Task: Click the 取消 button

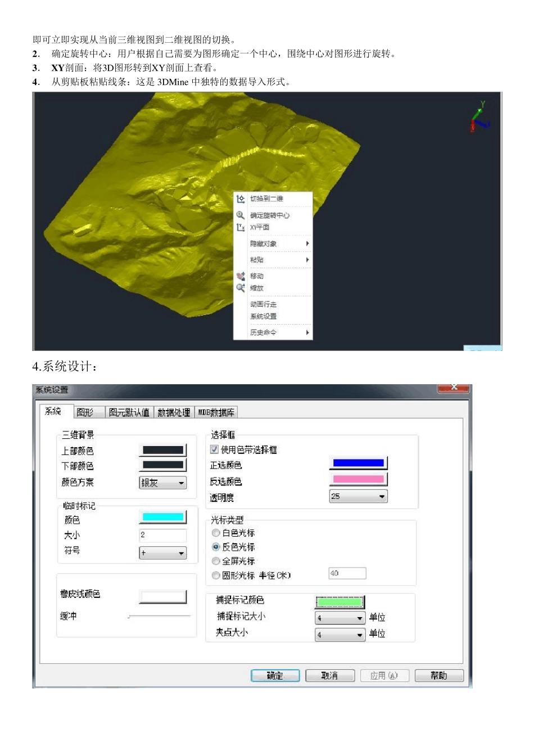Action: tap(330, 676)
